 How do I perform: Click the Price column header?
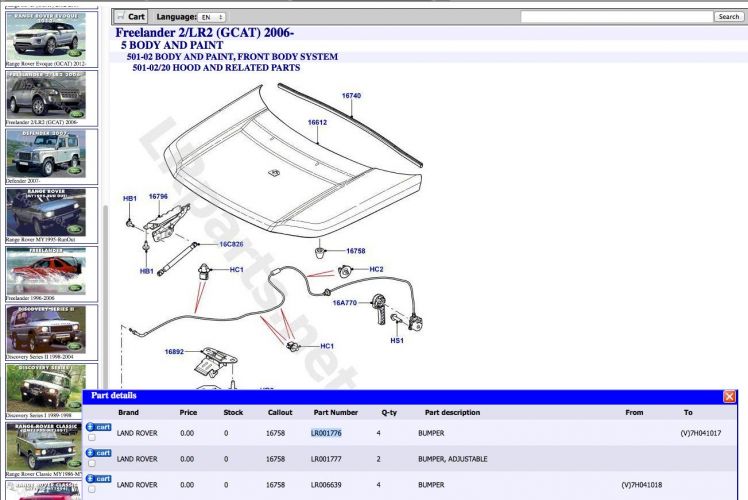tap(188, 413)
